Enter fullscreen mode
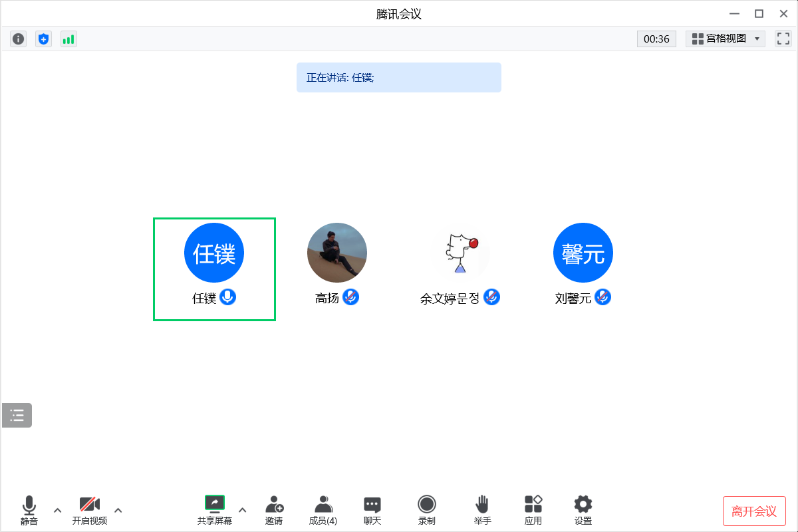The width and height of the screenshot is (798, 532). click(x=783, y=39)
